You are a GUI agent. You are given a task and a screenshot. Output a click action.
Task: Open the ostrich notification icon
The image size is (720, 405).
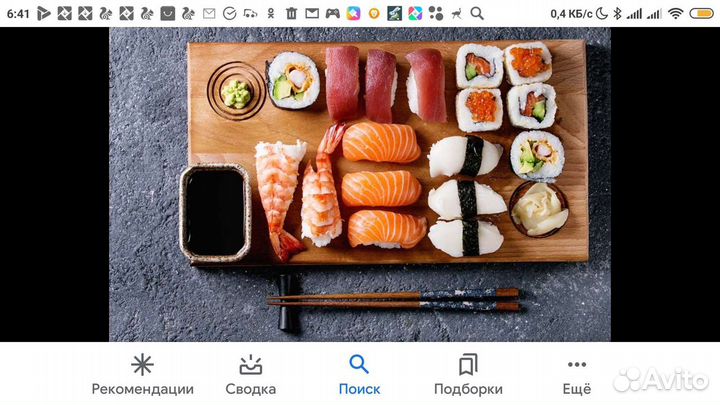(x=456, y=14)
